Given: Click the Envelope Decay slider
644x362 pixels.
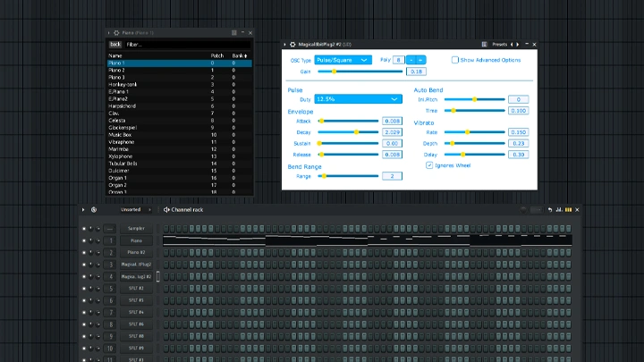Looking at the screenshot, I should click(348, 132).
